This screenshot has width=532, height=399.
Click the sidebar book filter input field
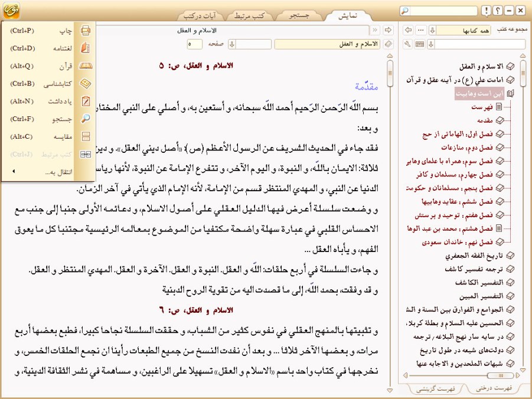(x=480, y=44)
